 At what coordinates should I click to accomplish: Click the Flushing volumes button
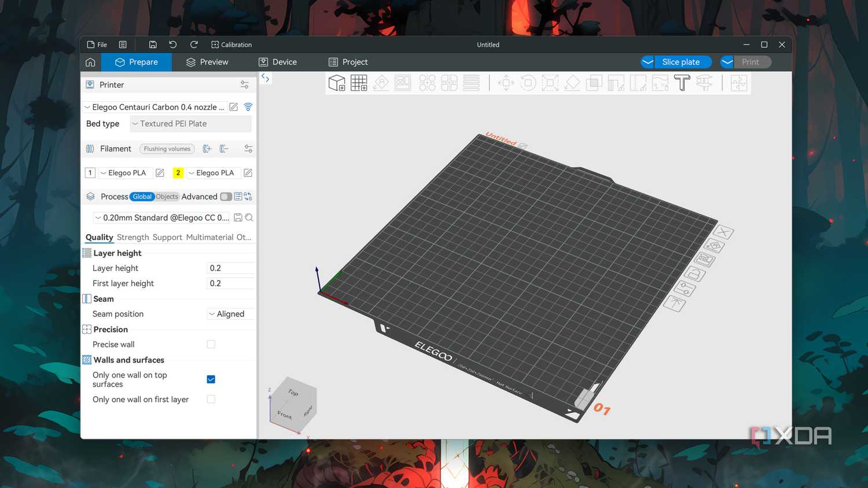click(x=167, y=149)
